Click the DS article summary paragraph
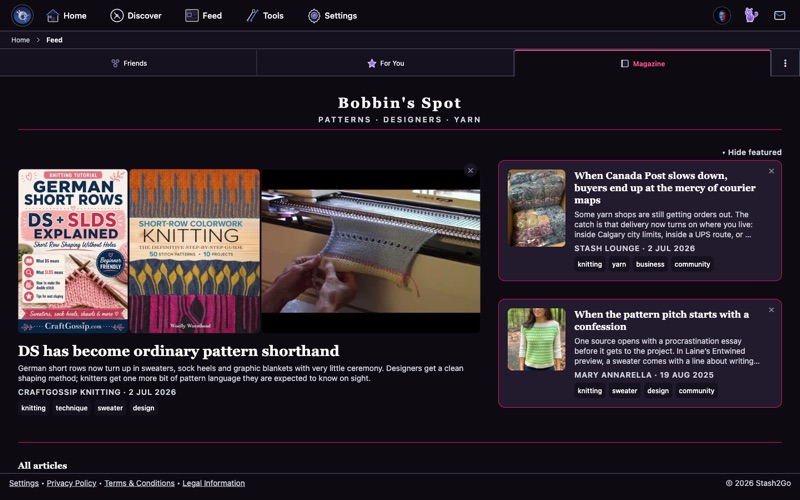Image resolution: width=800 pixels, height=500 pixels. (x=241, y=373)
